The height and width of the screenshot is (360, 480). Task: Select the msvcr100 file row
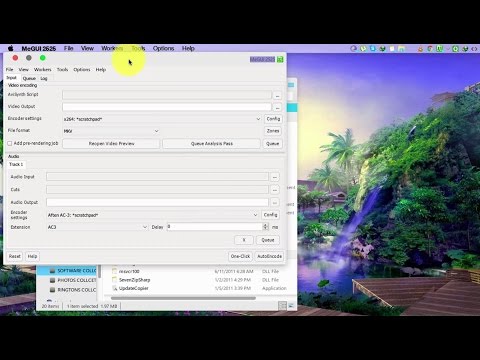point(200,271)
